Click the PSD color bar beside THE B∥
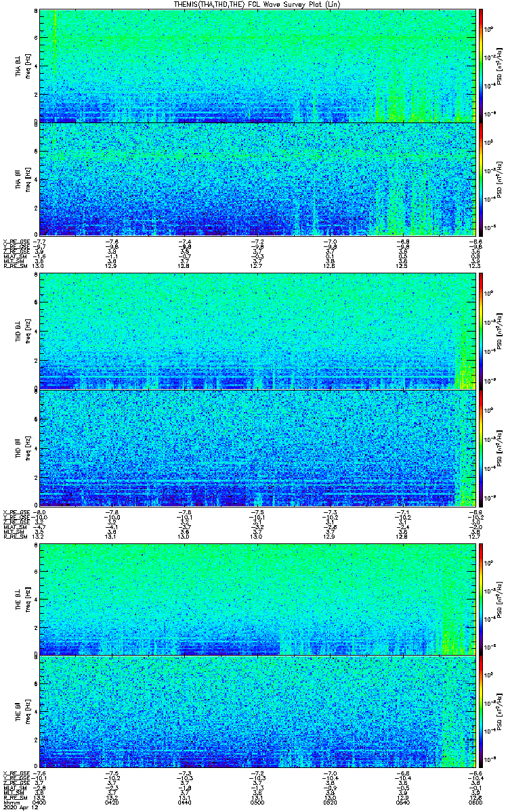 click(481, 712)
